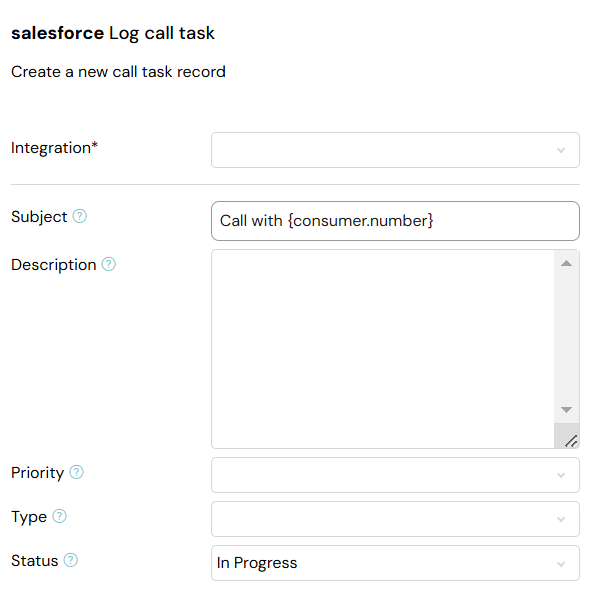Expand the Priority dropdown
604x598 pixels.
coord(395,475)
